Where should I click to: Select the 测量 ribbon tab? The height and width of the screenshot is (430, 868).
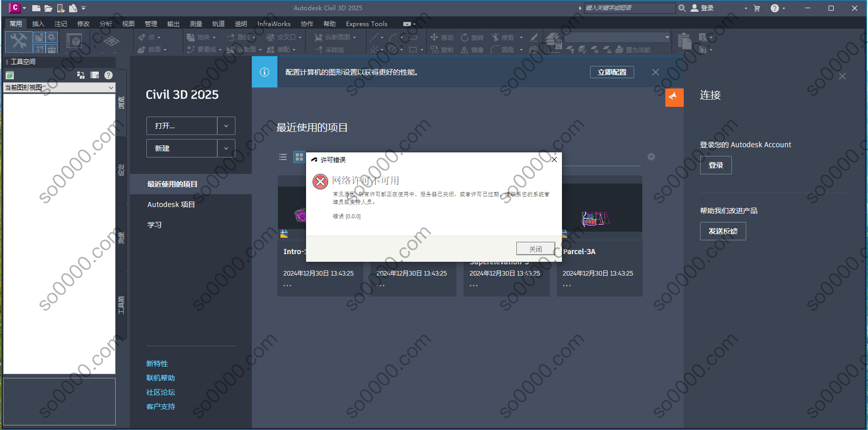[196, 24]
